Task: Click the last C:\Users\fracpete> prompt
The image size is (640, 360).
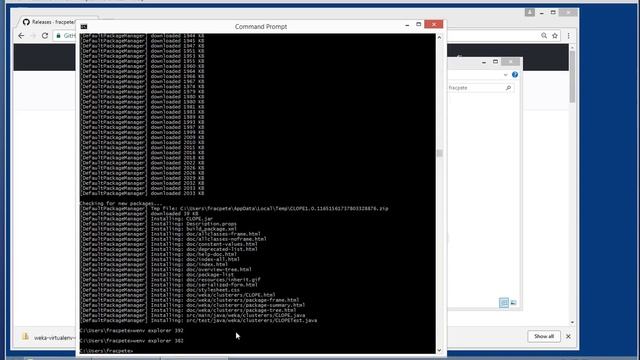Action: pyautogui.click(x=107, y=351)
